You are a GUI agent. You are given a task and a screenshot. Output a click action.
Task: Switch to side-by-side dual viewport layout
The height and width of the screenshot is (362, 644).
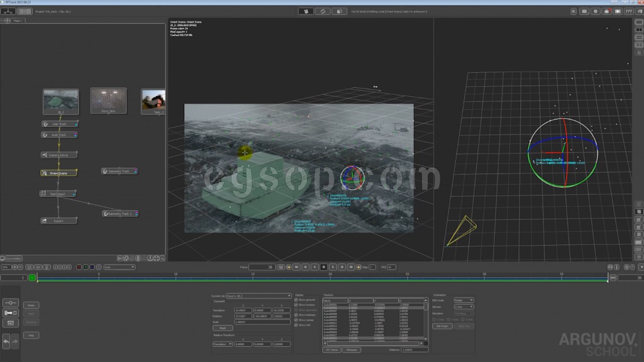(x=639, y=30)
